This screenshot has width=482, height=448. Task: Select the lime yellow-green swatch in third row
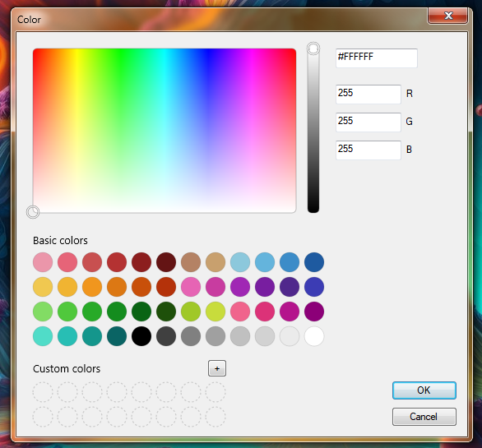(216, 312)
